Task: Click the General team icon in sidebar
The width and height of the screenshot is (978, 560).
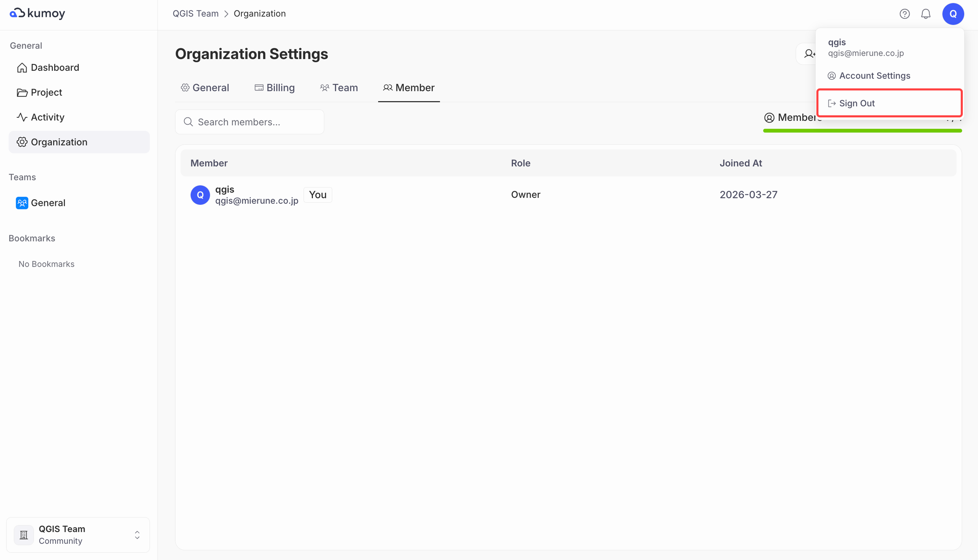Action: (22, 203)
